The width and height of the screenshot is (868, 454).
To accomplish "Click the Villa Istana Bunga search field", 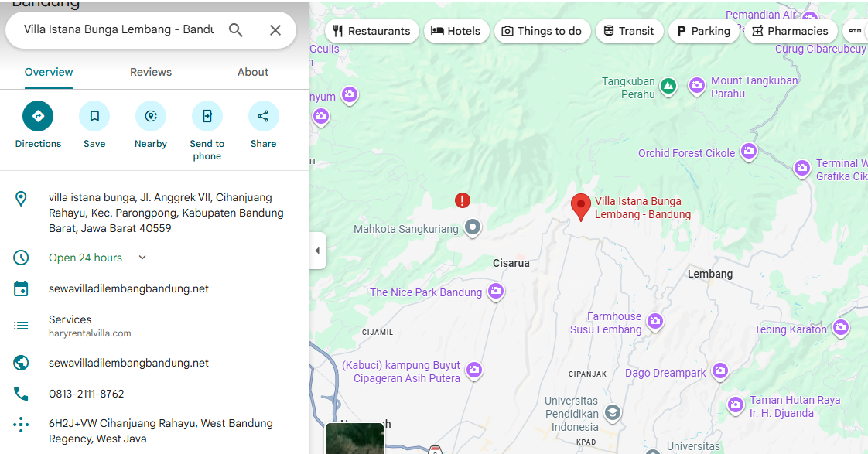I will [x=119, y=30].
